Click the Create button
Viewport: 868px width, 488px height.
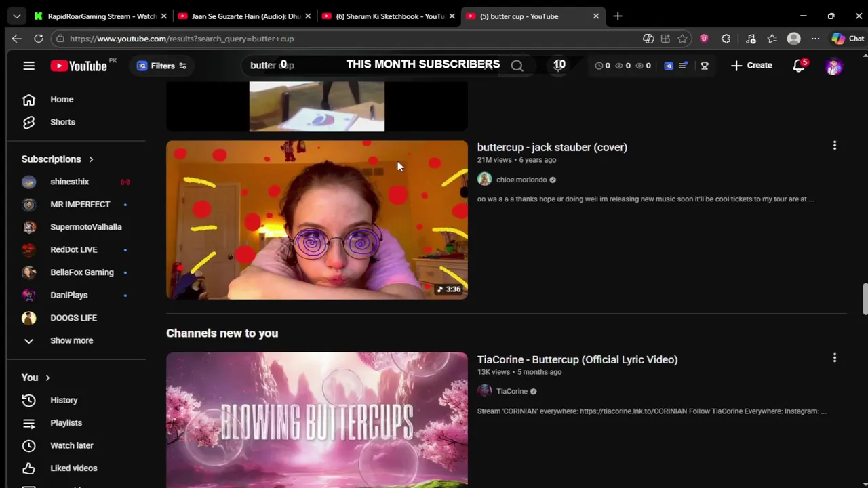pos(751,66)
